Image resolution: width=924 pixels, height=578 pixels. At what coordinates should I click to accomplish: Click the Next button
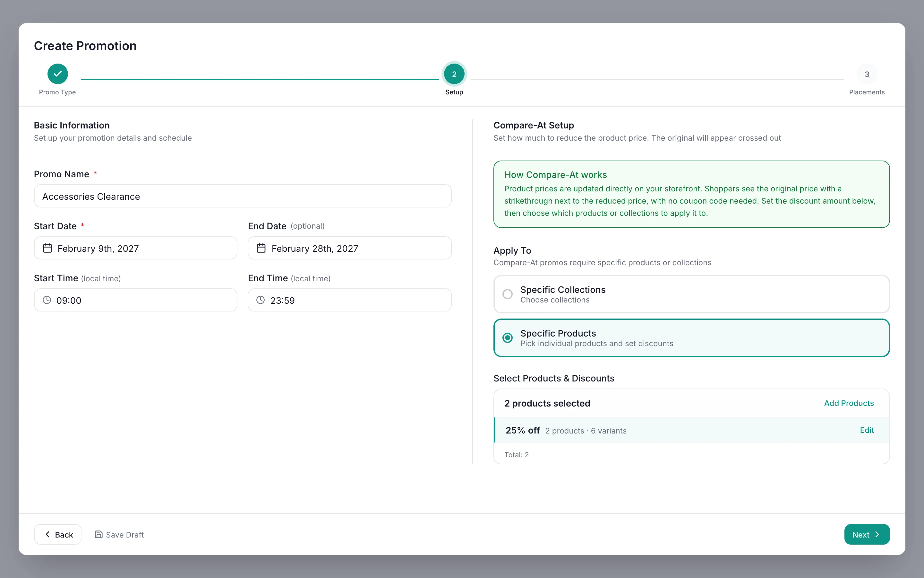pyautogui.click(x=867, y=534)
